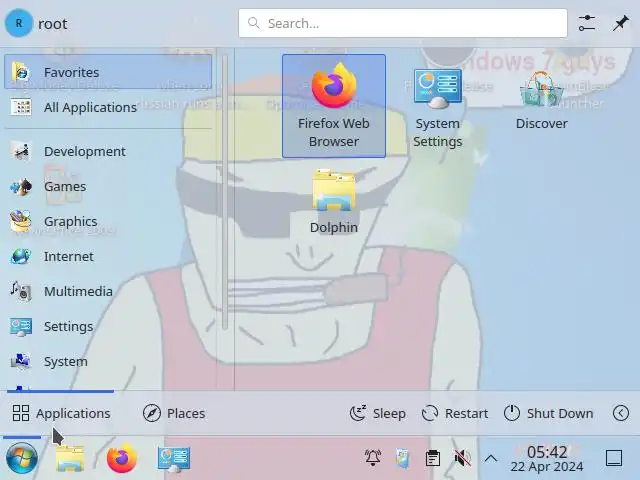Open file manager from taskbar
Screen dimensions: 640x480
(70, 458)
